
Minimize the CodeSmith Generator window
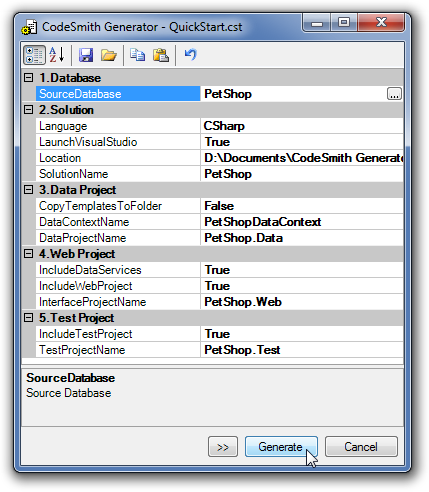click(317, 23)
